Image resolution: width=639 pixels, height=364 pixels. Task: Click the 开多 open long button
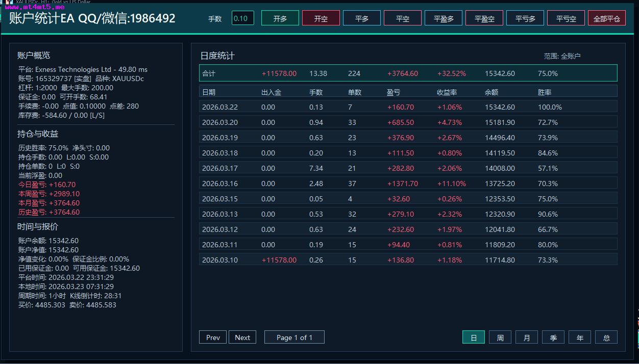pyautogui.click(x=280, y=18)
